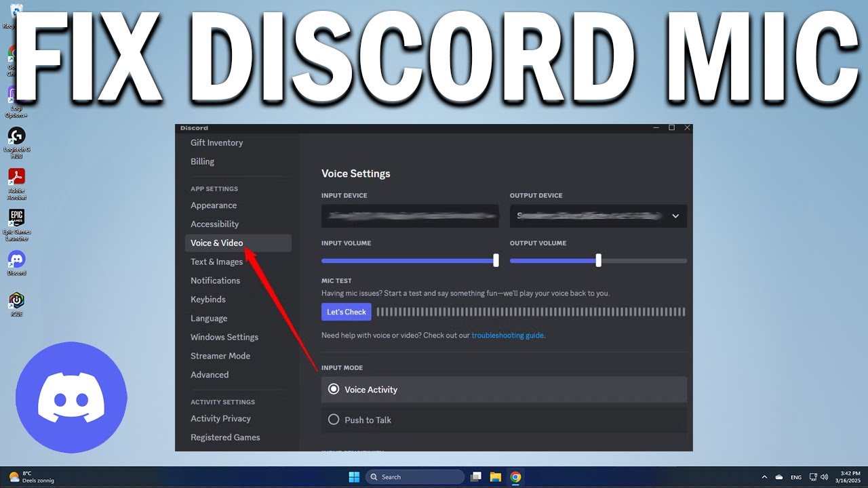The height and width of the screenshot is (488, 868).
Task: Click the taskbar Search box
Action: tap(416, 477)
